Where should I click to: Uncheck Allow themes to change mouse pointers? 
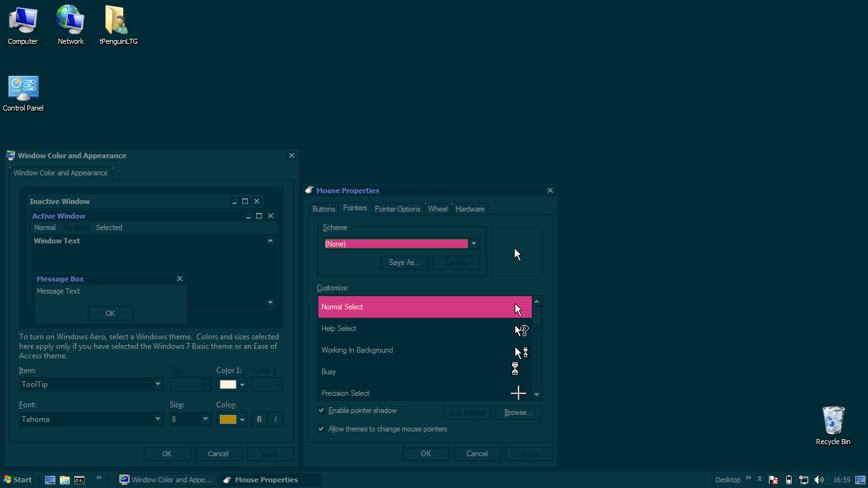(321, 429)
